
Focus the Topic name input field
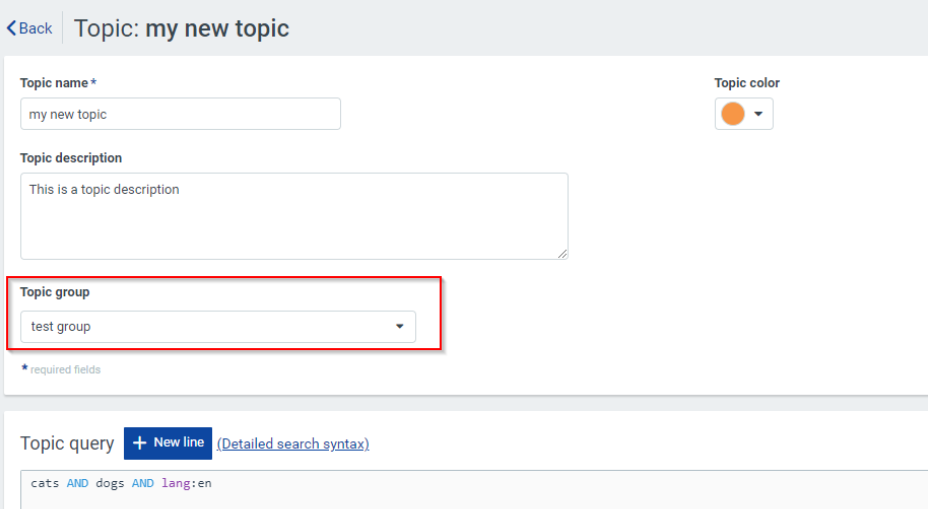point(180,114)
